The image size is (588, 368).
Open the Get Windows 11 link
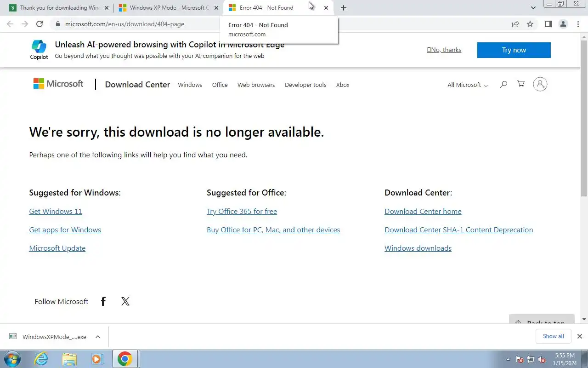(56, 212)
